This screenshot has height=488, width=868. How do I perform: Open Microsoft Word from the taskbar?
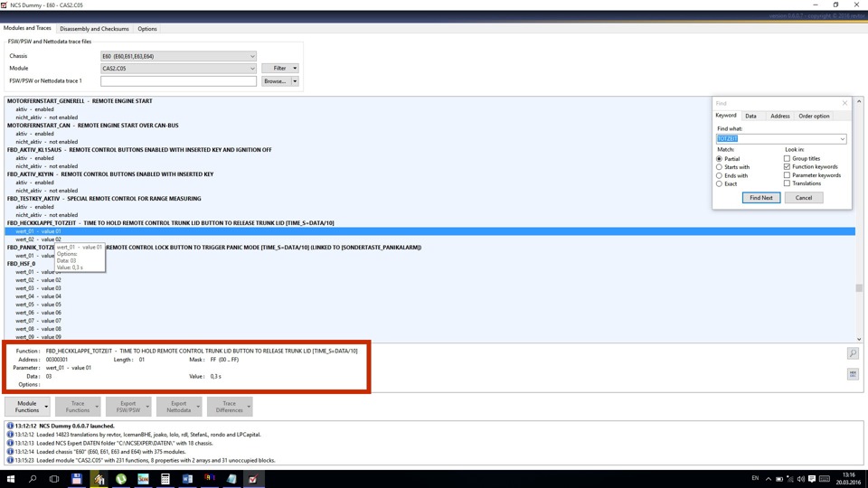(187, 479)
